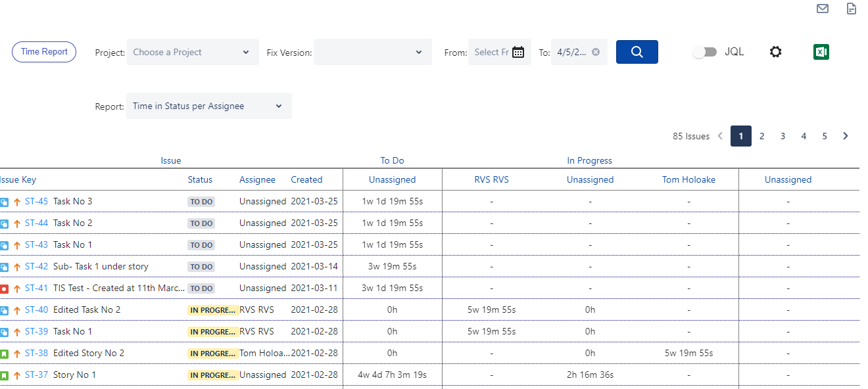Screen dimensions: 868x389
Task: Open the Choose a Project dropdown
Action: click(x=193, y=52)
